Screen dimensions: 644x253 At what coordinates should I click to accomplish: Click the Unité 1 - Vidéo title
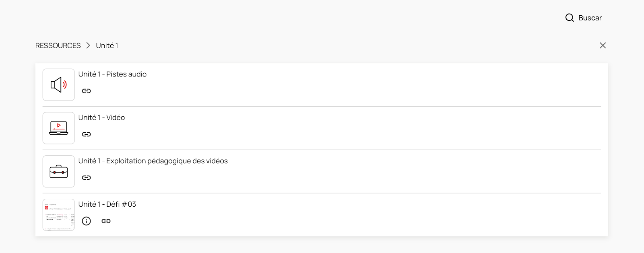point(101,117)
